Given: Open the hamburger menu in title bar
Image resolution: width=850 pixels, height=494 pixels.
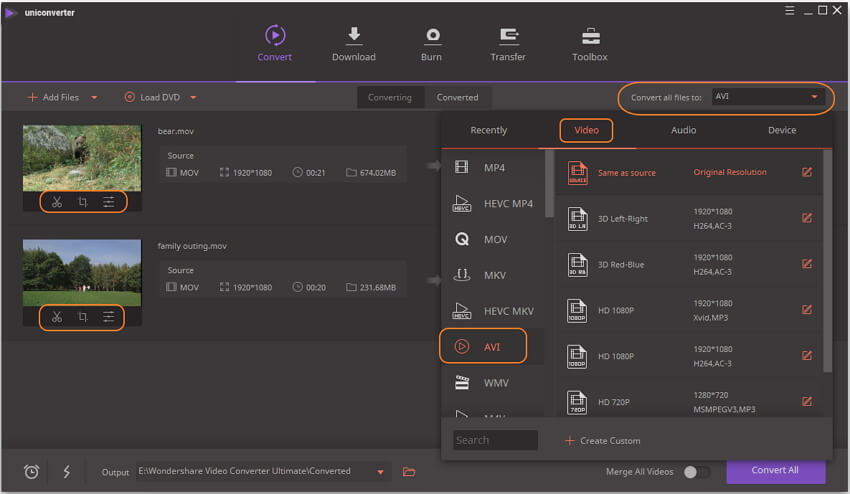Looking at the screenshot, I should coord(789,10).
